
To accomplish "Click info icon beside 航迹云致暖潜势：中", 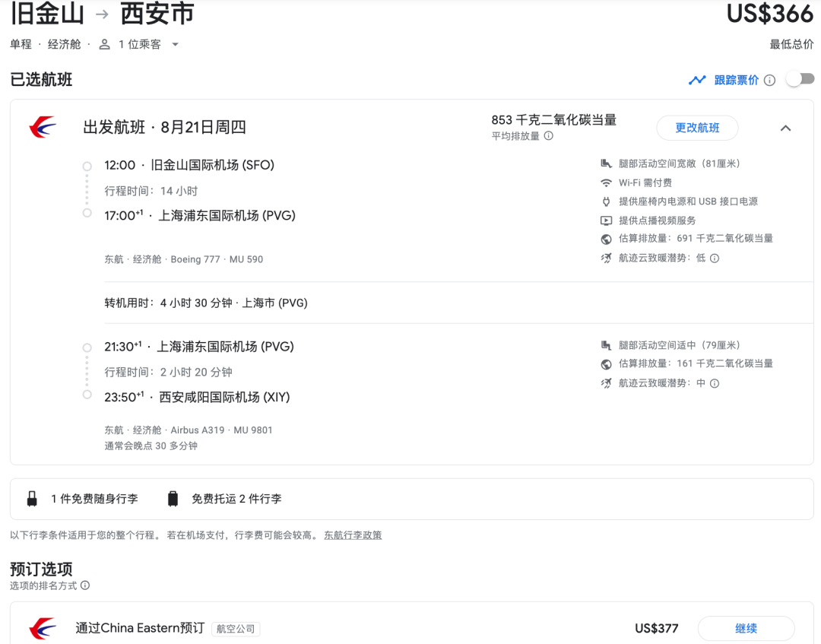I will [x=714, y=383].
